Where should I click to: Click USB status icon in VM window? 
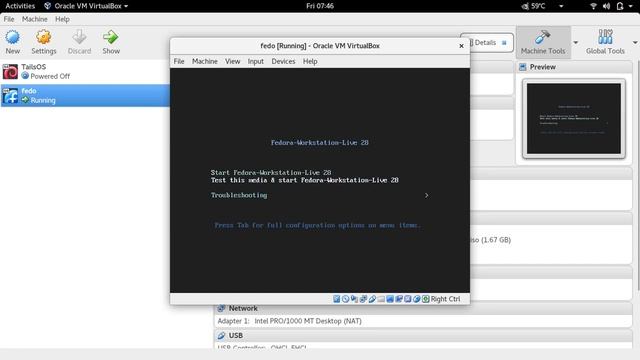click(x=372, y=299)
